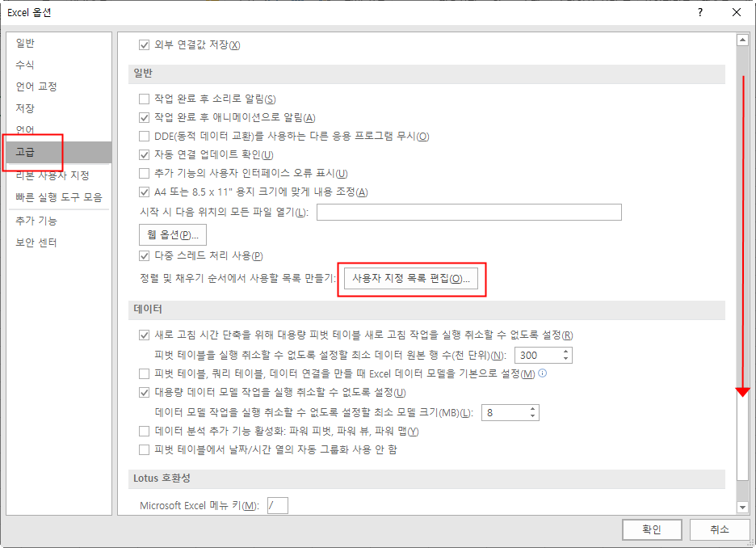Screen dimensions: 756x548
Task: Enable DDE 다른 응용 프로그램 무시 option
Action: [x=144, y=136]
